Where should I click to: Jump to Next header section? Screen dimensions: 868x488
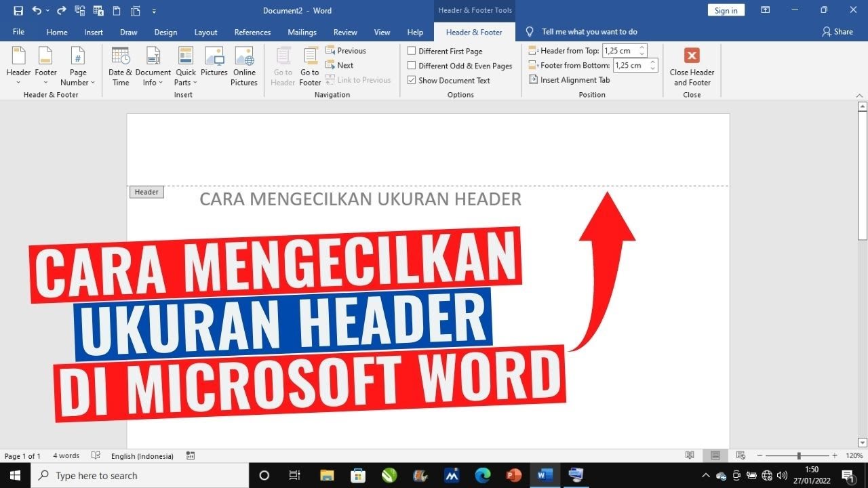click(x=340, y=66)
